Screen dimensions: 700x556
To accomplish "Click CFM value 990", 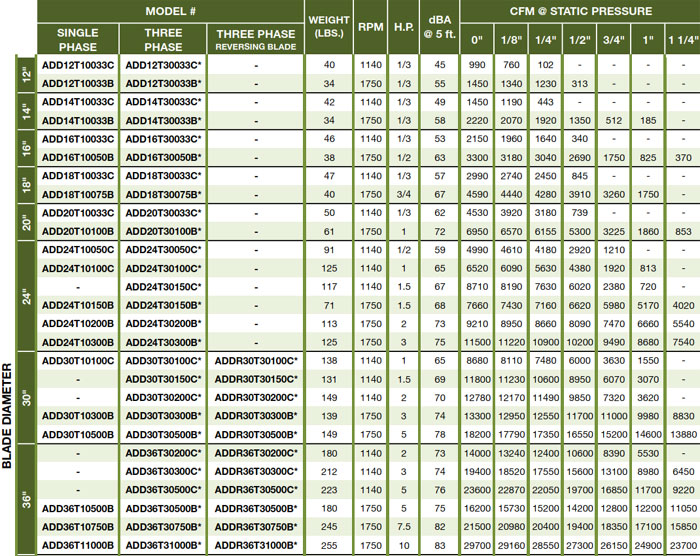I will click(477, 65).
